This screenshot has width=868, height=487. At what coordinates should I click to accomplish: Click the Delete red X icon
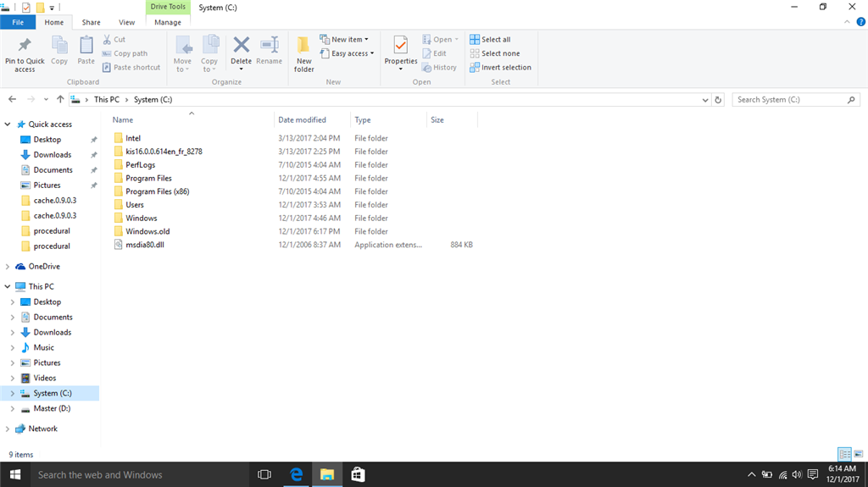[x=241, y=44]
